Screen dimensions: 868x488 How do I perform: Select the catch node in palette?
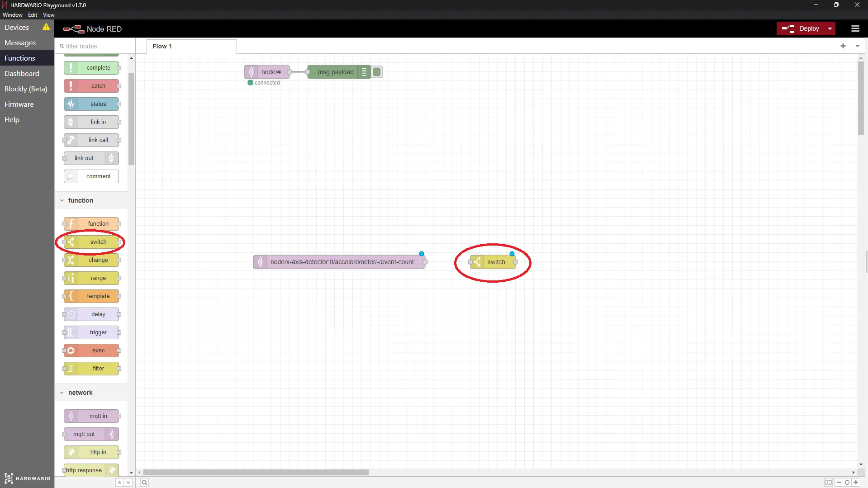click(91, 86)
